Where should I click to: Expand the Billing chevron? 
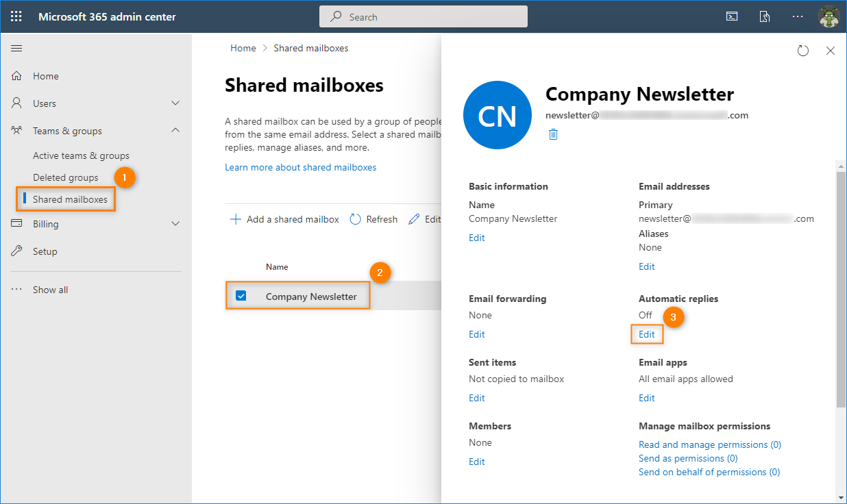175,224
